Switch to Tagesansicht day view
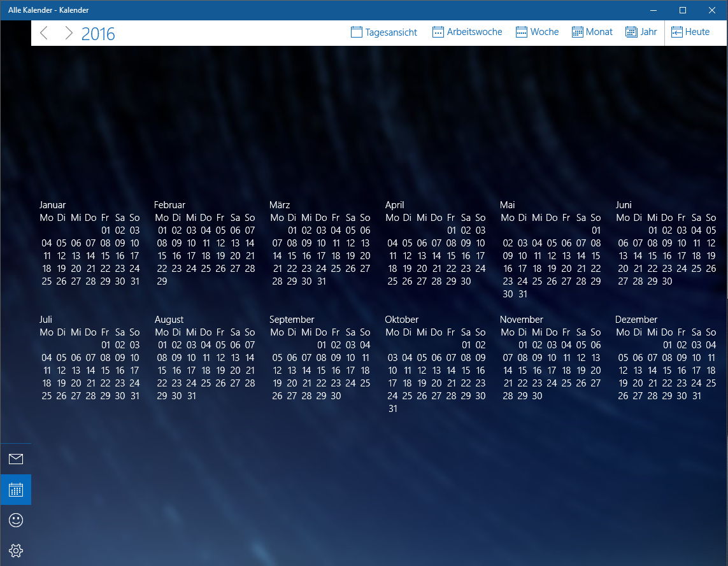The width and height of the screenshot is (728, 566). tap(384, 32)
